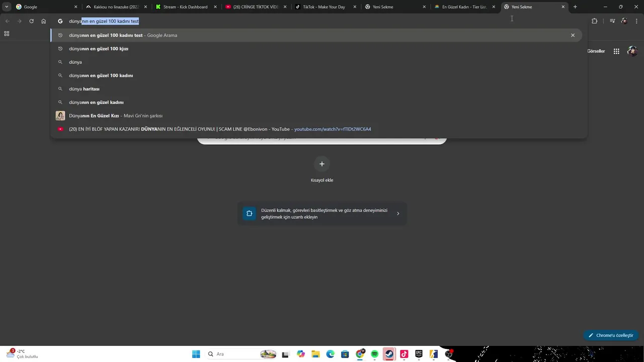The image size is (644, 362).
Task: Open the browser home page
Action: click(44, 21)
